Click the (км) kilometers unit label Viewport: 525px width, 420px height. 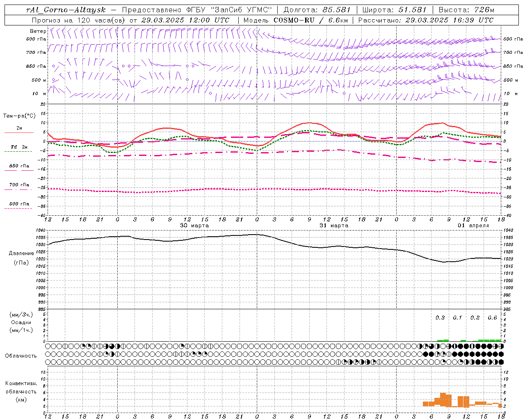[x=21, y=399]
